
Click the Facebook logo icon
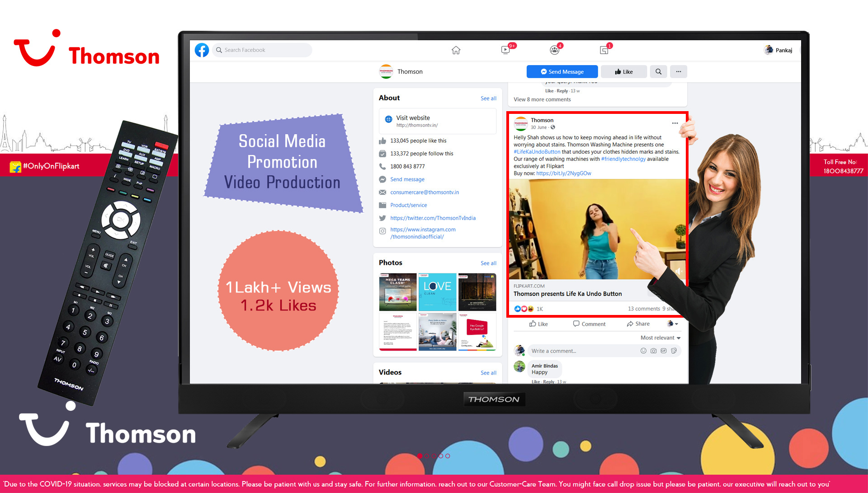point(202,50)
